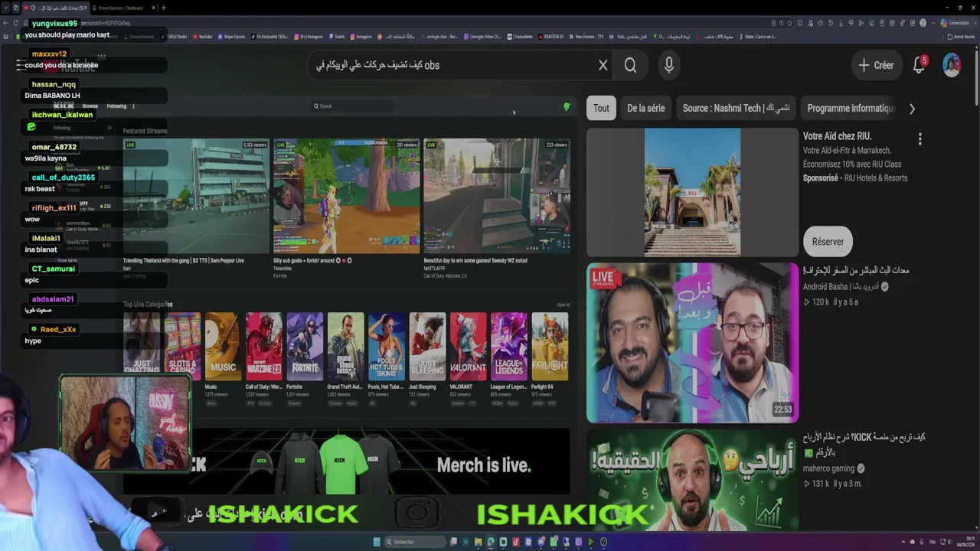980x551 pixels.
Task: Click the hassan_nqq chat username
Action: [x=54, y=85]
